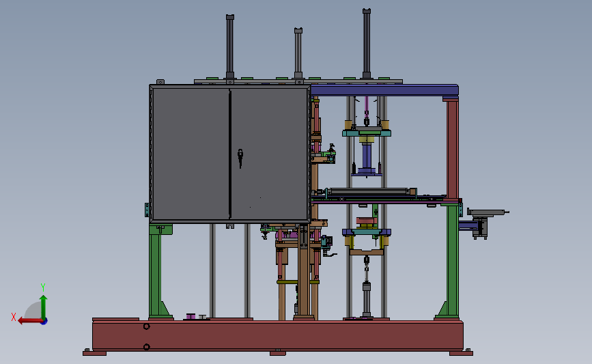
Task: Select the right foot pad under base
Action: (461, 354)
